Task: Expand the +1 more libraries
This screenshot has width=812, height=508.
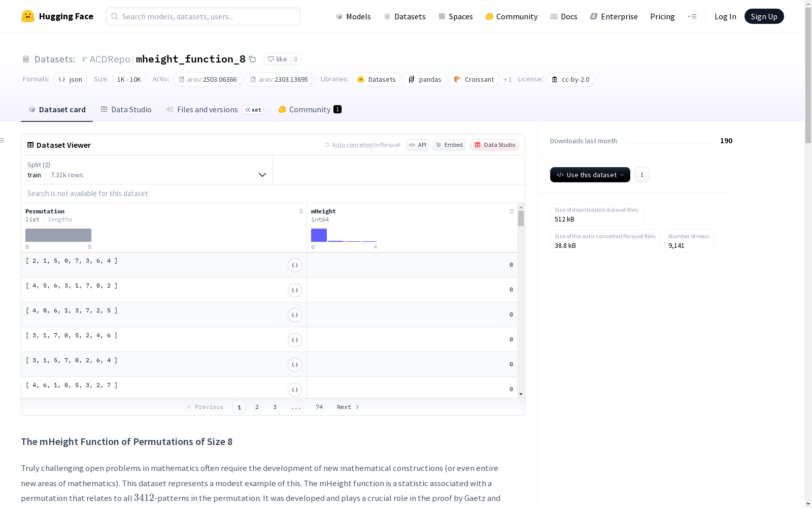Action: pos(507,79)
